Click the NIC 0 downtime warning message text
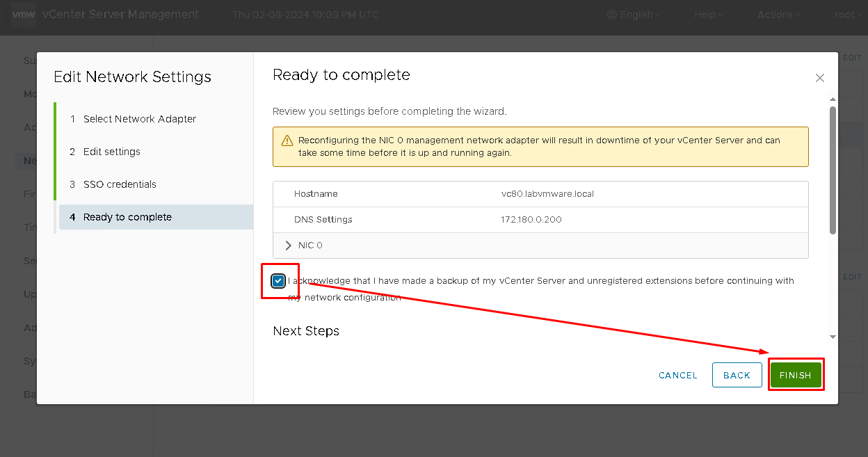The height and width of the screenshot is (457, 868). [540, 147]
